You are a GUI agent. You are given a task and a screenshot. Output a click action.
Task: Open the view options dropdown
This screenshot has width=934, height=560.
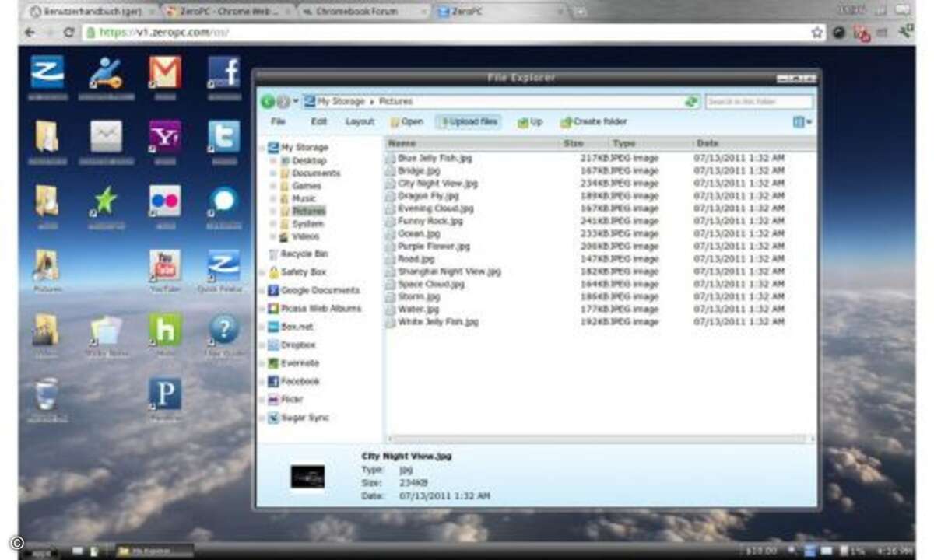tap(802, 122)
